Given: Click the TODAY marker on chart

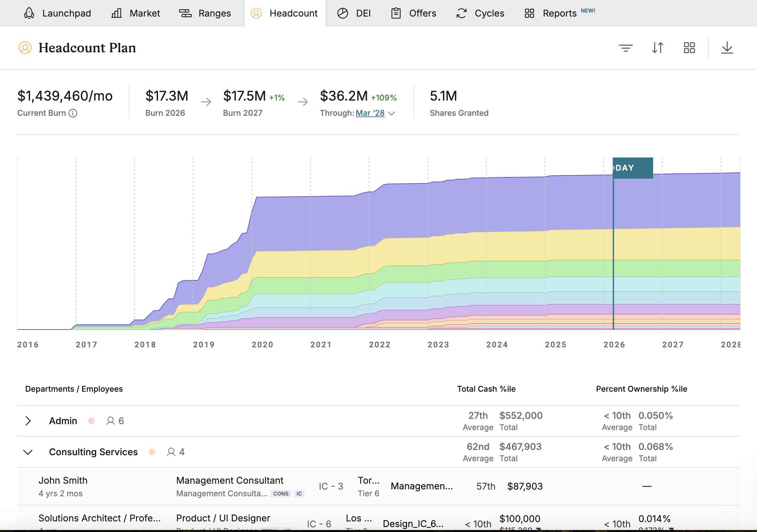Looking at the screenshot, I should click(x=632, y=168).
